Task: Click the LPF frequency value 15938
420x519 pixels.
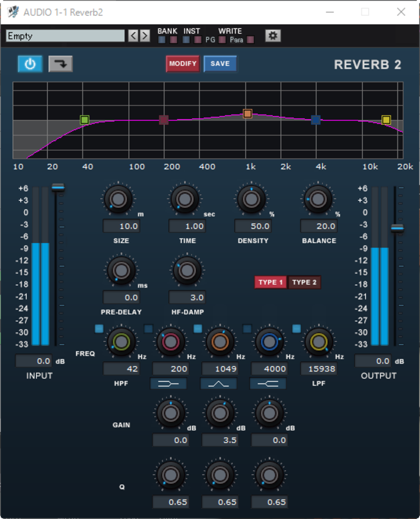Action: 319,368
